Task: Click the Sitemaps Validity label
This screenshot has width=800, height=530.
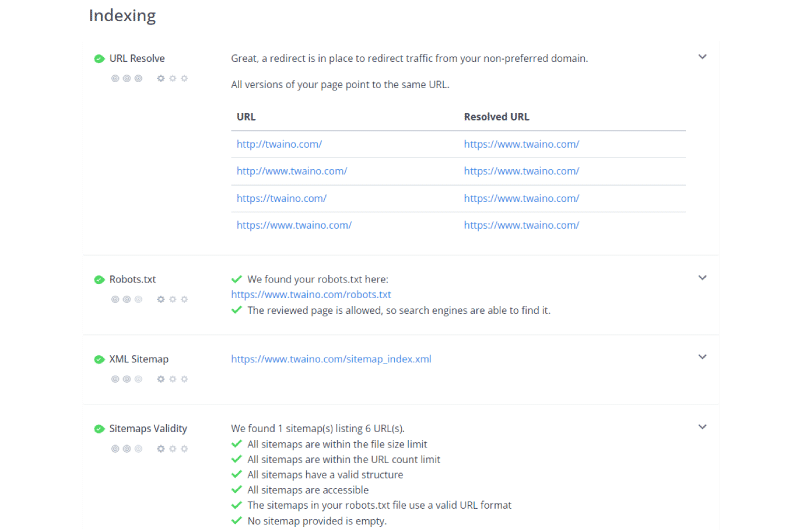Action: tap(148, 428)
